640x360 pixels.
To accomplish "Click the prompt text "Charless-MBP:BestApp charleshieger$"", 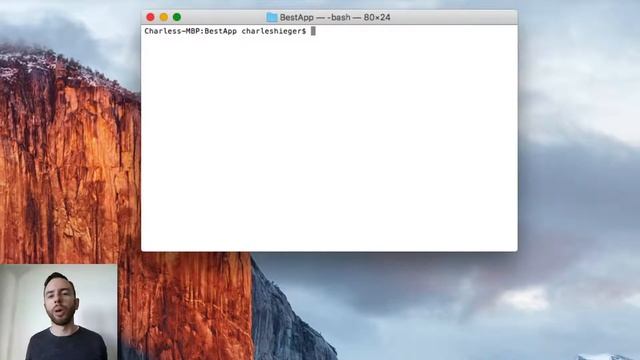I will click(225, 31).
